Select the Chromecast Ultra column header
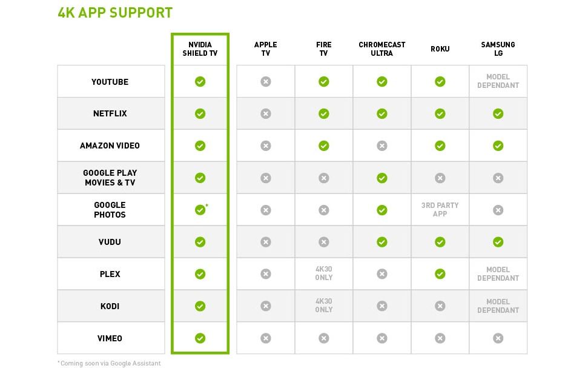This screenshot has height=368, width=588. coord(382,49)
